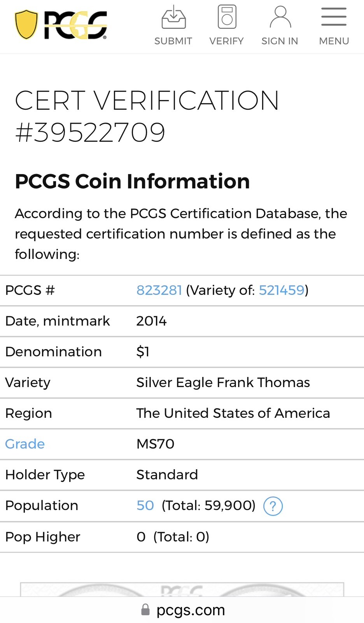
Task: Tap the Submit inbox icon
Action: click(x=173, y=18)
